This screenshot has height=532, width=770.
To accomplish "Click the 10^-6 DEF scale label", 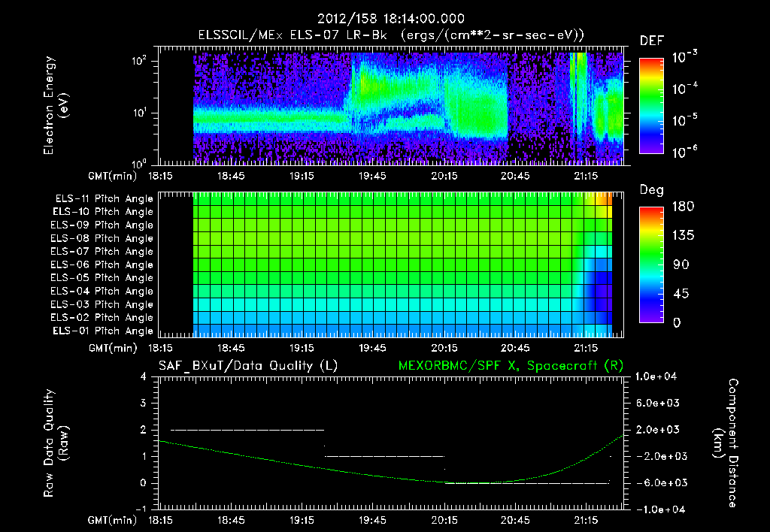I will tap(684, 152).
